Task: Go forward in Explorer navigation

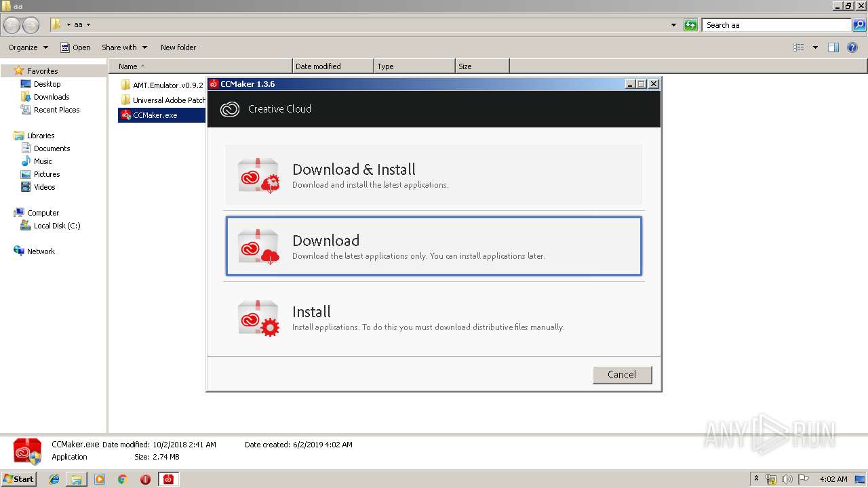Action: 31,25
